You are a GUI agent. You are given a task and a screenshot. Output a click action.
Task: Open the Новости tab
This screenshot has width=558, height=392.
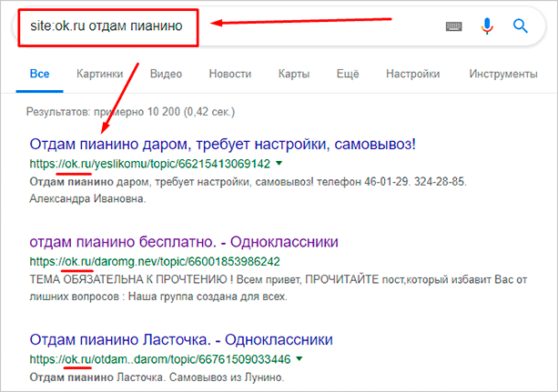pos(229,73)
